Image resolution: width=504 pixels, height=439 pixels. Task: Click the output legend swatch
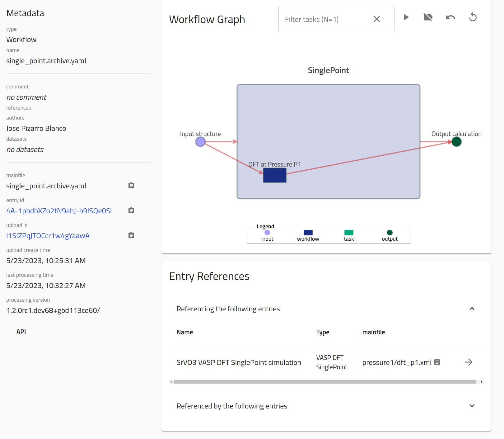pos(390,233)
